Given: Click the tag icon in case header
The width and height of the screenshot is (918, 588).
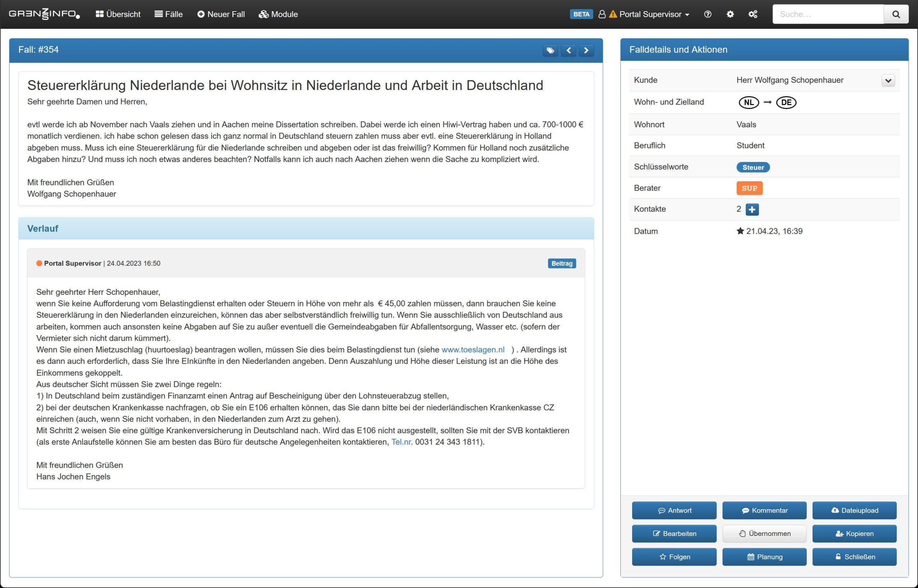Looking at the screenshot, I should click(550, 51).
